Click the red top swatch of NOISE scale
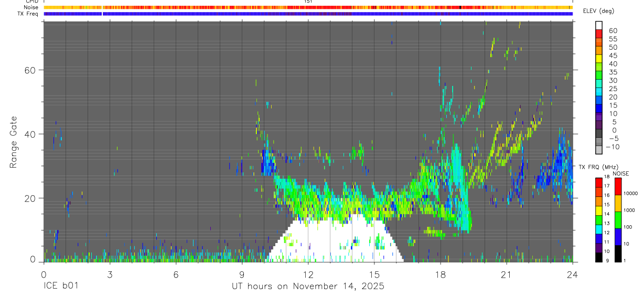Viewport: 644px width, 297px height. pos(617,186)
